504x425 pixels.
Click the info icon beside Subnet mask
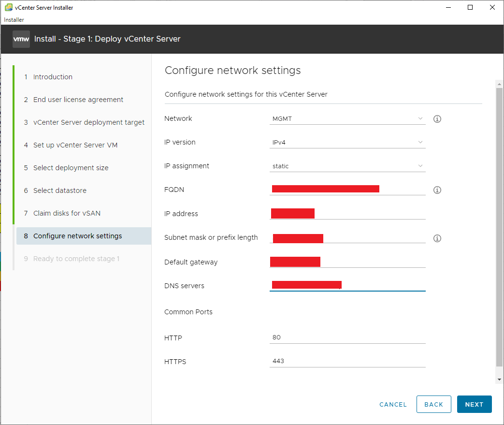coord(437,238)
